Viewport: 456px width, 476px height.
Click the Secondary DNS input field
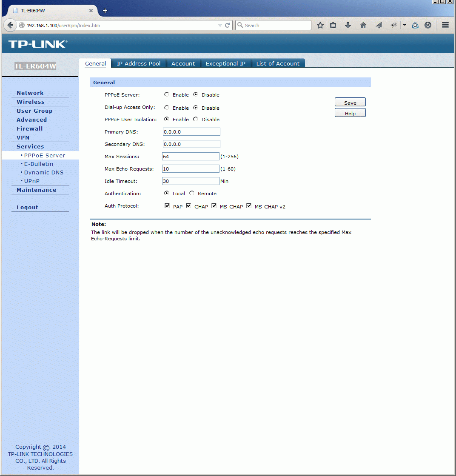[x=191, y=144]
